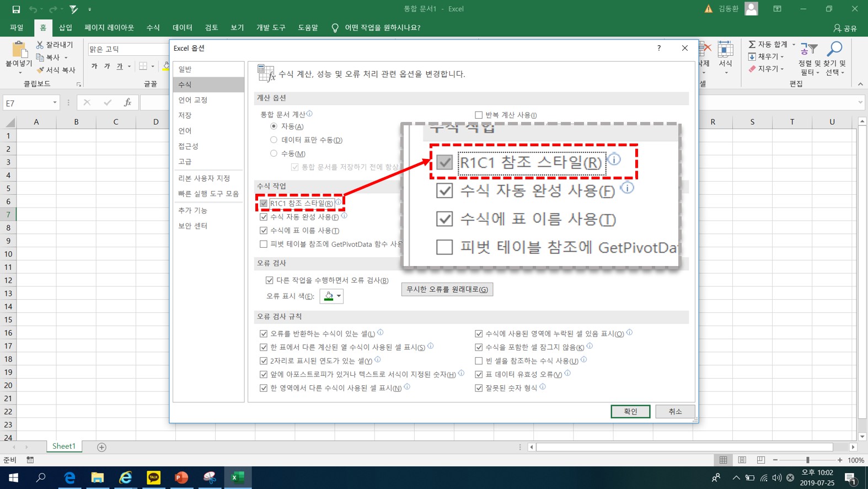Select 고급 category in Excel options
The image size is (868, 489).
coord(208,162)
